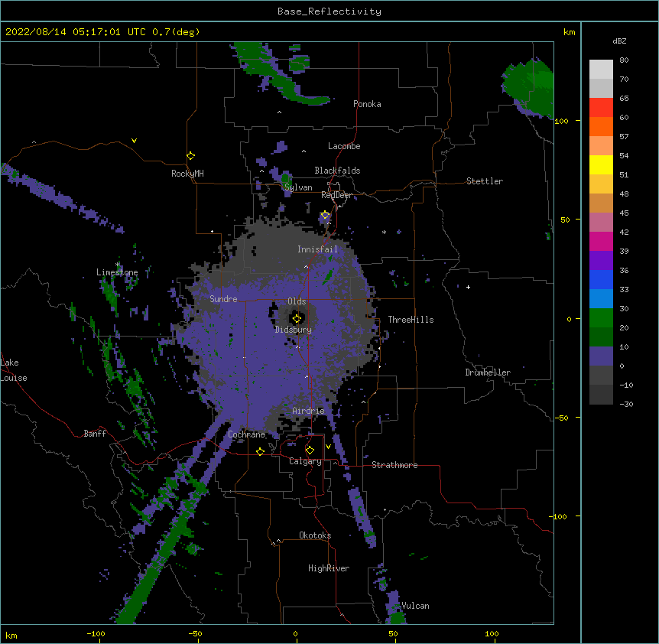Click the Calgary city label
The image size is (659, 644).
pos(305,461)
